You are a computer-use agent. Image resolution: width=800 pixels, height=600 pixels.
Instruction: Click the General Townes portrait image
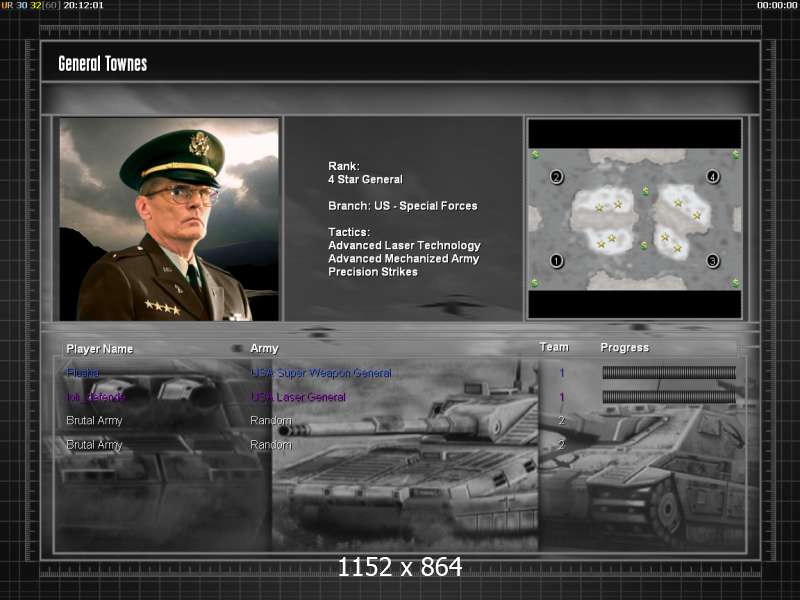point(169,219)
